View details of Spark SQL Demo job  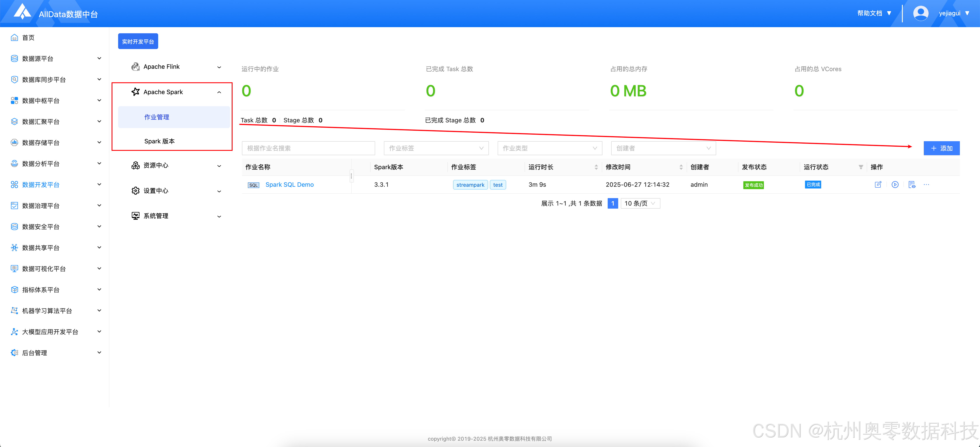click(x=912, y=185)
